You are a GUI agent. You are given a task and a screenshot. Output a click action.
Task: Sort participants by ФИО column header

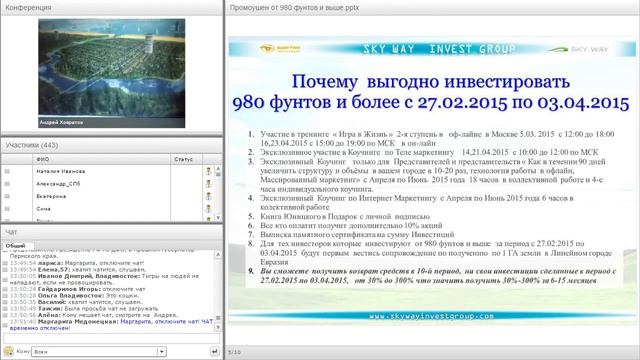101,159
